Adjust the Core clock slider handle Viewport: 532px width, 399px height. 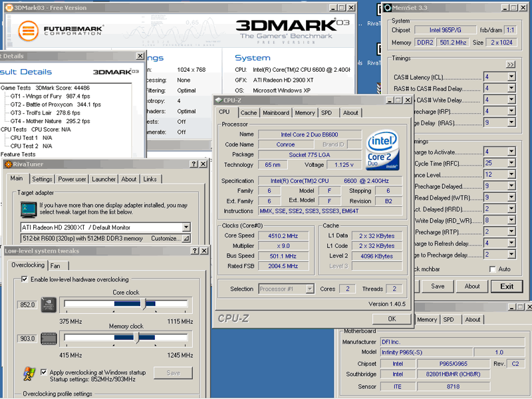143,304
